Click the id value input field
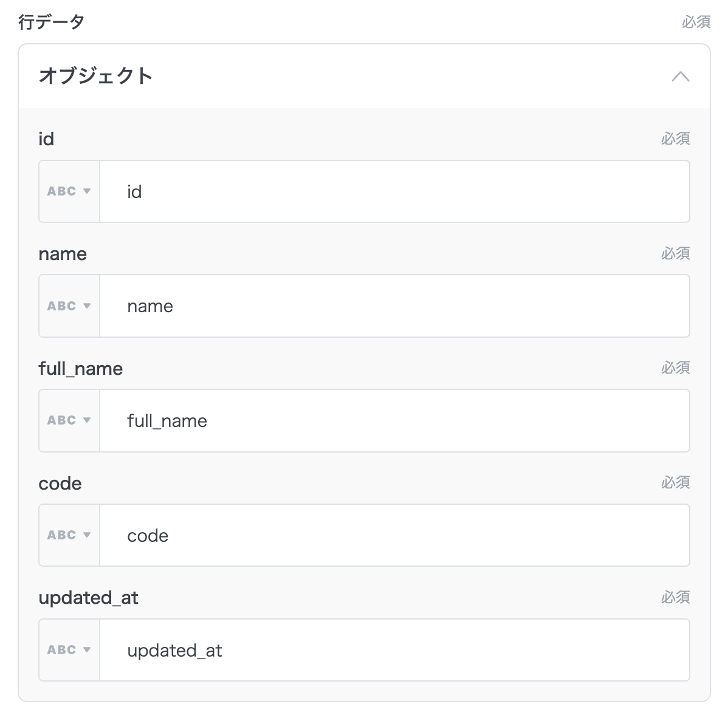728x718 pixels. pyautogui.click(x=394, y=191)
